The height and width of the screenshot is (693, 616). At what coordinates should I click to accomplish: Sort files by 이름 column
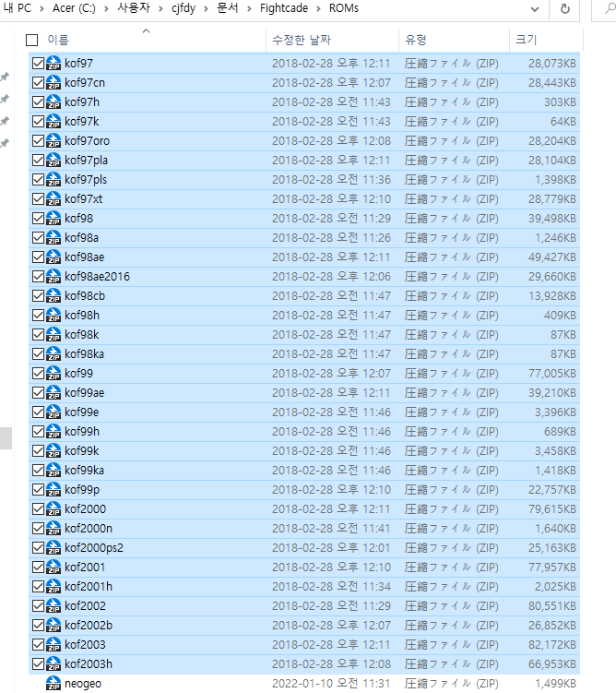click(x=58, y=41)
